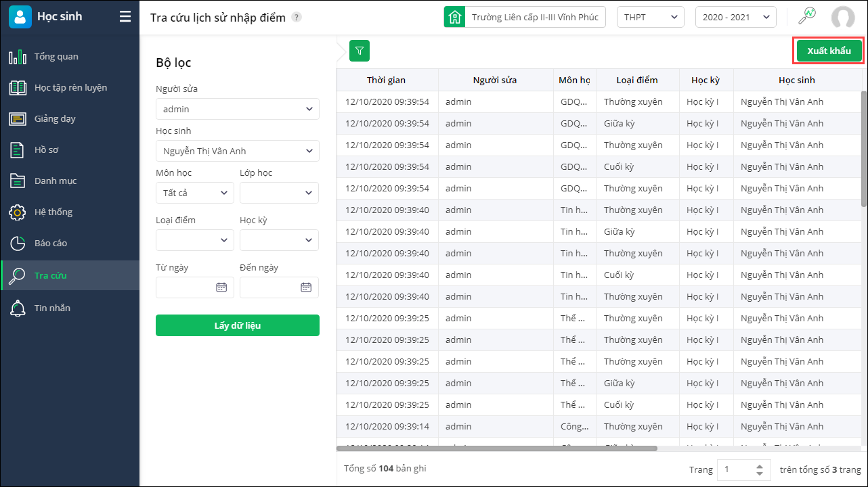Click the horizontal scrollbar under the table

[x=497, y=448]
